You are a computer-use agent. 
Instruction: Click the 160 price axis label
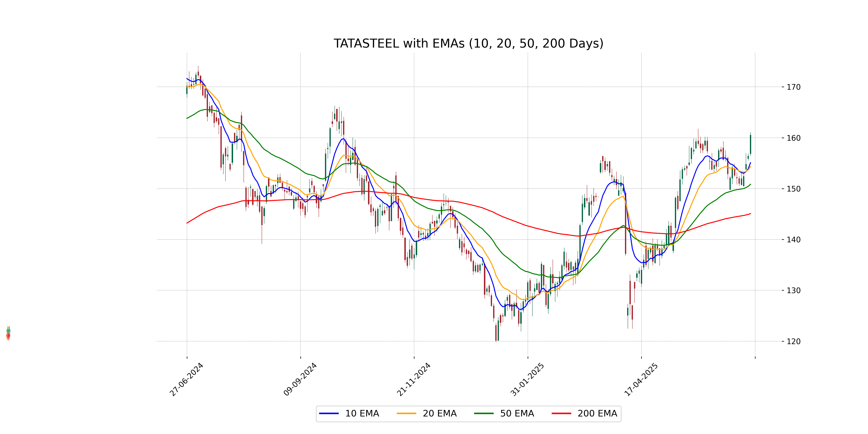click(793, 138)
